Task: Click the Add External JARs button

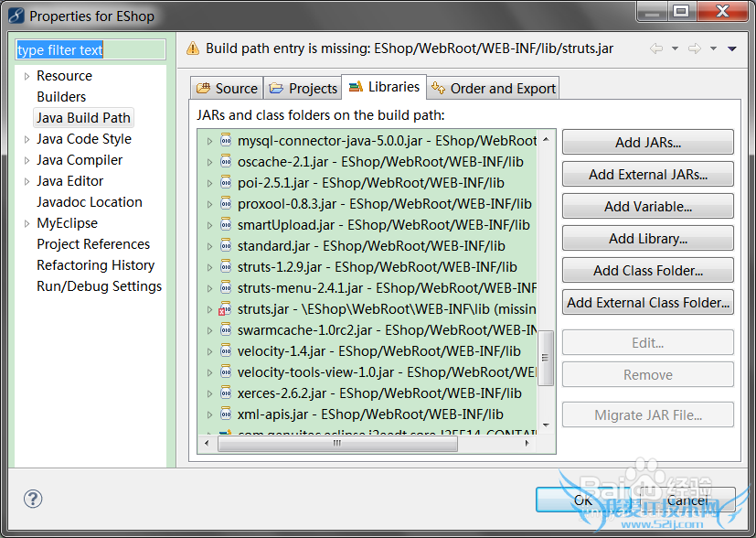Action: [647, 174]
